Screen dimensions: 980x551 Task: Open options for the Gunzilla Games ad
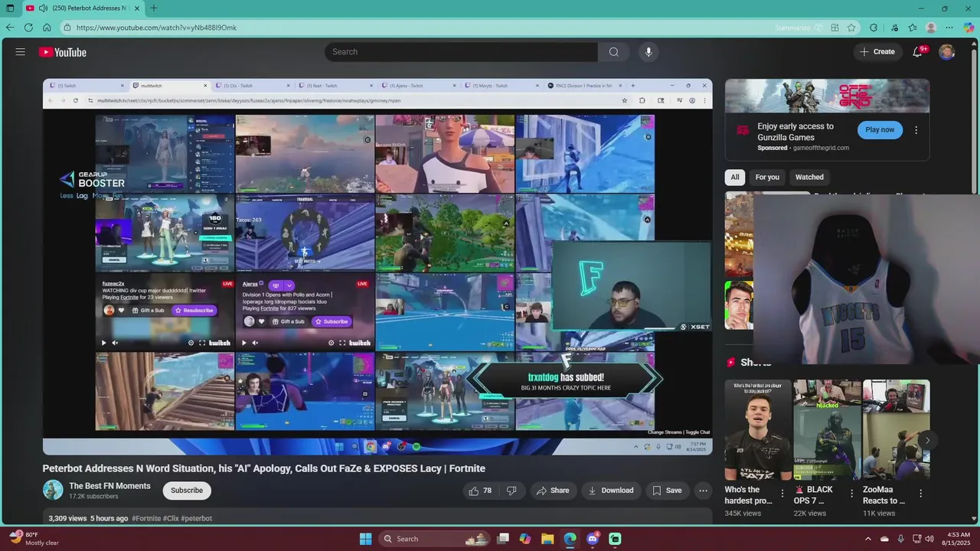click(916, 130)
